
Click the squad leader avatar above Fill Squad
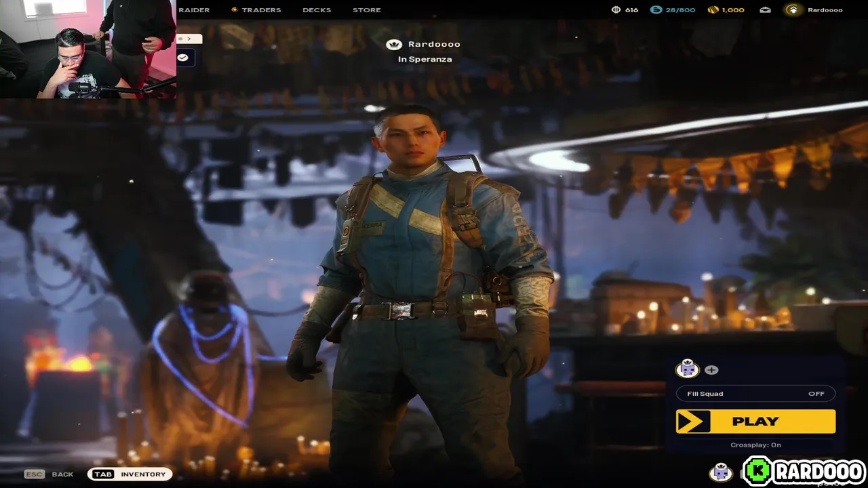click(x=688, y=369)
